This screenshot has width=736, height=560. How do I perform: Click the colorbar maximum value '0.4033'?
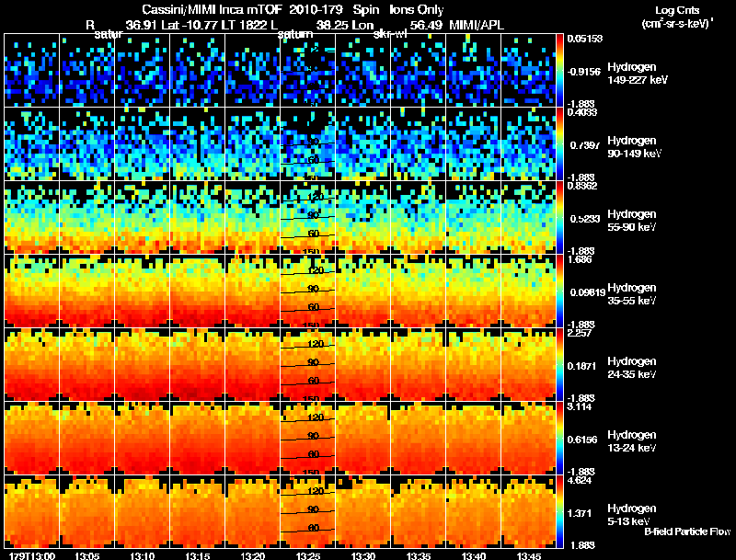pos(582,112)
